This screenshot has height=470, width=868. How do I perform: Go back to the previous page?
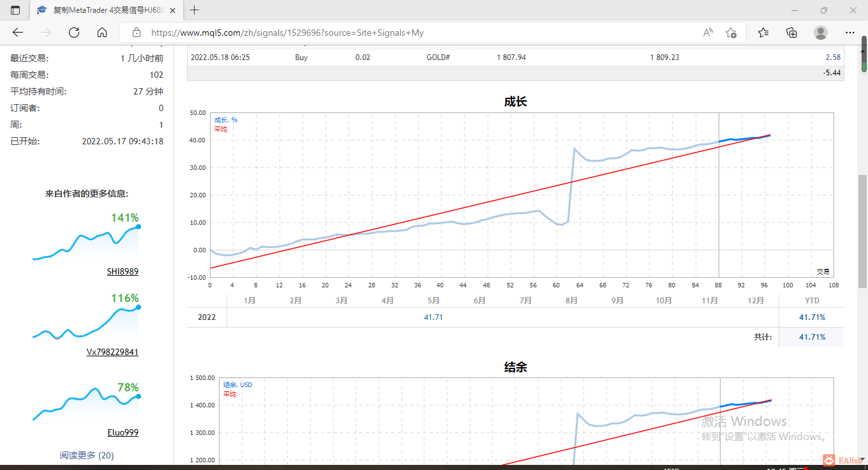point(18,33)
